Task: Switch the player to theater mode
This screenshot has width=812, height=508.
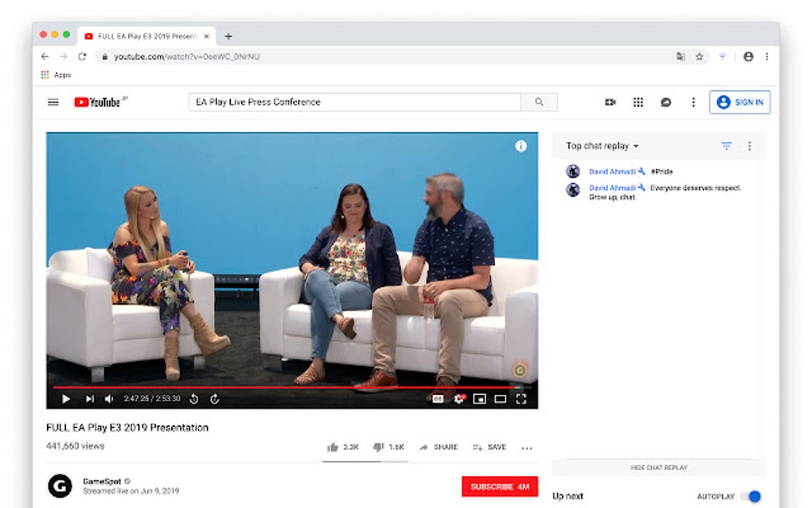Action: pos(500,398)
